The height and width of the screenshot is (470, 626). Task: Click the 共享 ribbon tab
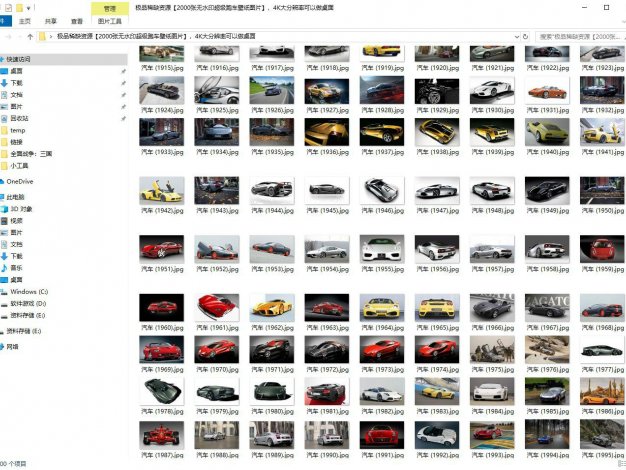click(51, 20)
